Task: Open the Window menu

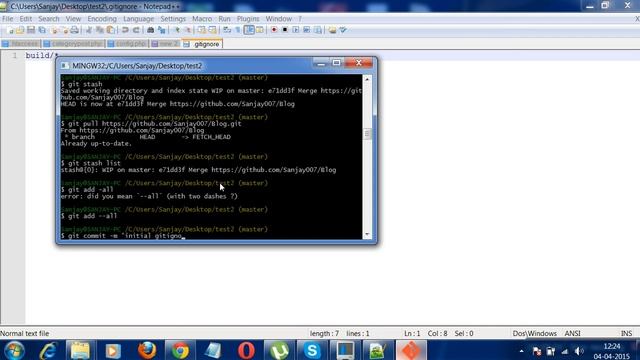Action: pyautogui.click(x=278, y=19)
